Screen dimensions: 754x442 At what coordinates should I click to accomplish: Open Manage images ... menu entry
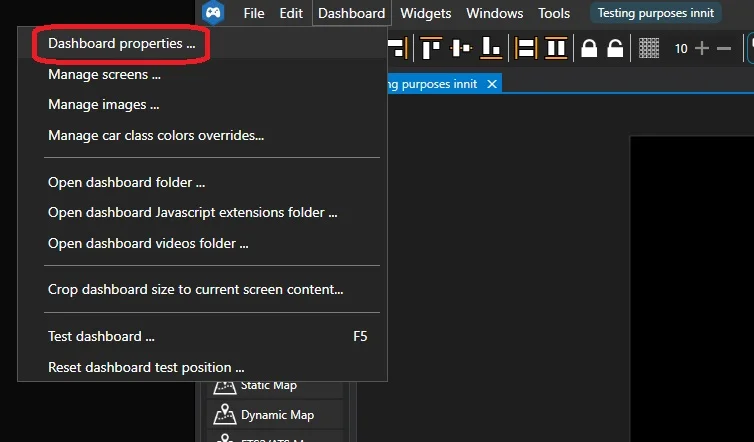[202, 104]
